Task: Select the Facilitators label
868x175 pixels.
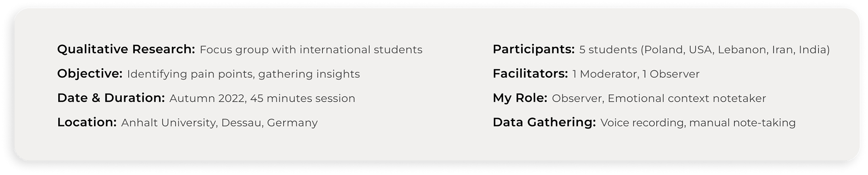Action: (530, 74)
